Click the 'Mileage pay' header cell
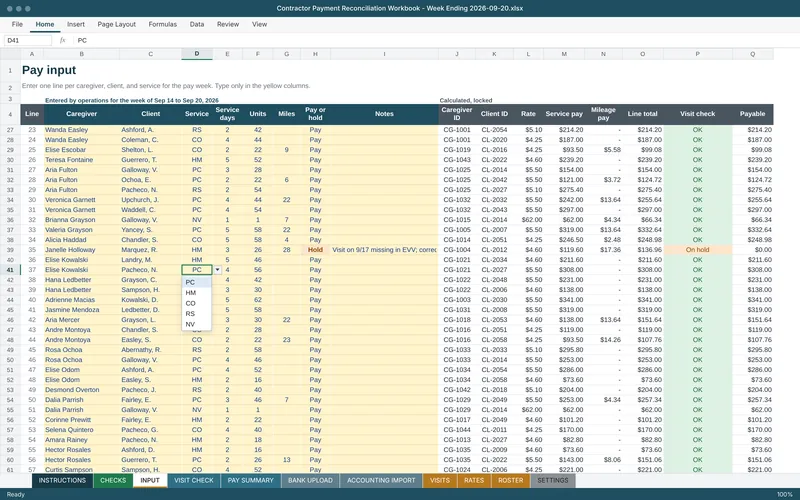 click(x=603, y=114)
